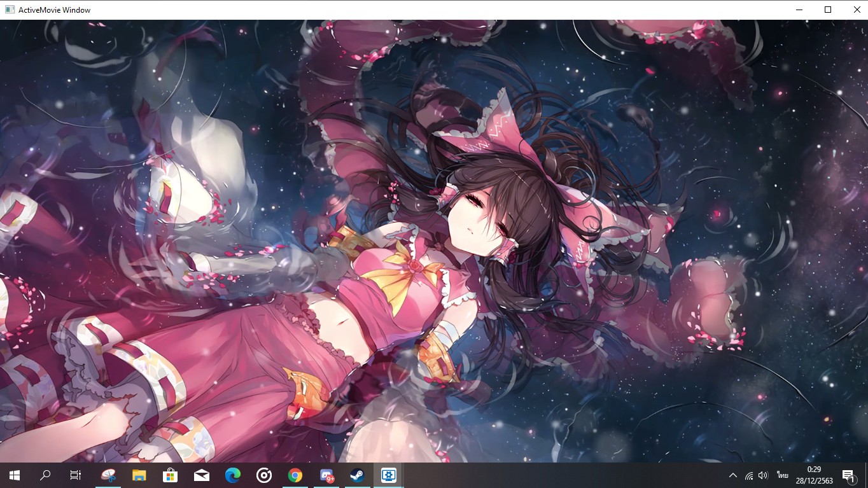868x488 pixels.
Task: Open the white circular swirl taskbar app
Action: pos(263,475)
